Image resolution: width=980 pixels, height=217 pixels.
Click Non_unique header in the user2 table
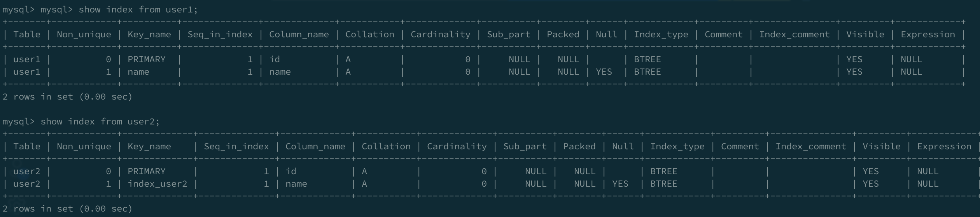pos(84,146)
